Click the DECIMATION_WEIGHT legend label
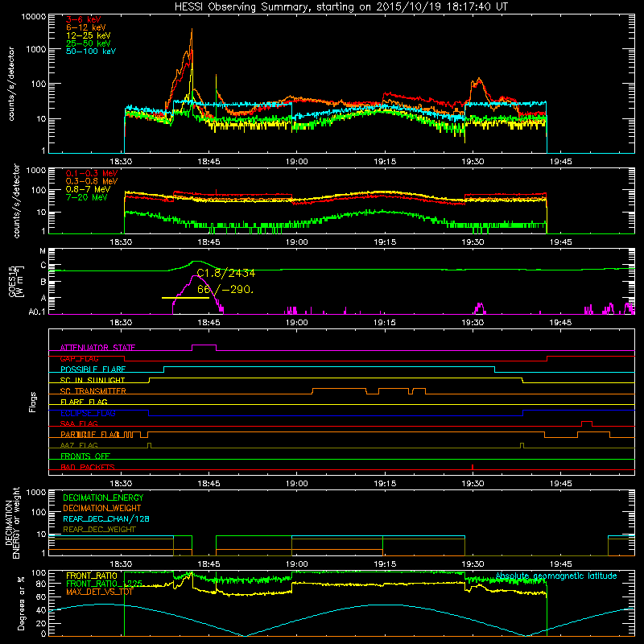This screenshot has height=644, width=644. coord(102,508)
